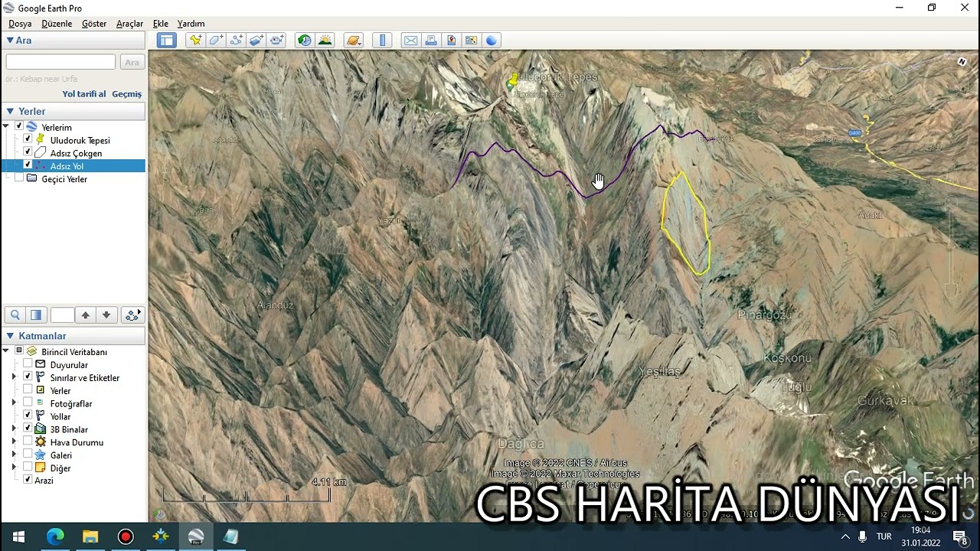Open the planet switcher (Saturn) icon
Image resolution: width=980 pixels, height=551 pixels.
[353, 41]
